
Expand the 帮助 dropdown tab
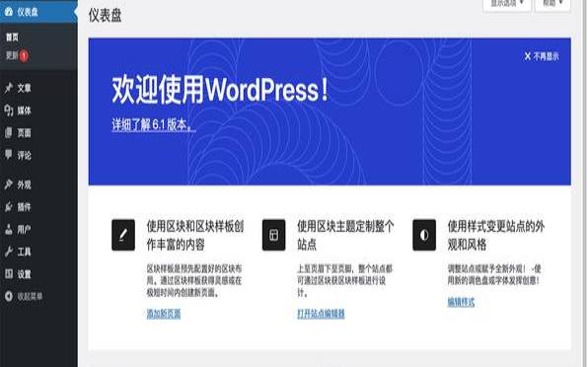click(552, 4)
